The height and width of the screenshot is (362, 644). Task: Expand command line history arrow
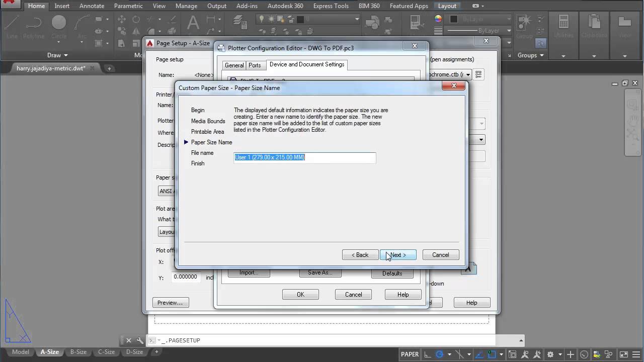pyautogui.click(x=521, y=340)
